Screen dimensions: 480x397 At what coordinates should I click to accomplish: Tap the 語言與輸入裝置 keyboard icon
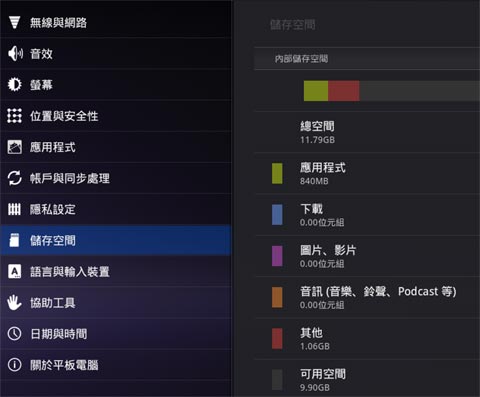pyautogui.click(x=14, y=272)
